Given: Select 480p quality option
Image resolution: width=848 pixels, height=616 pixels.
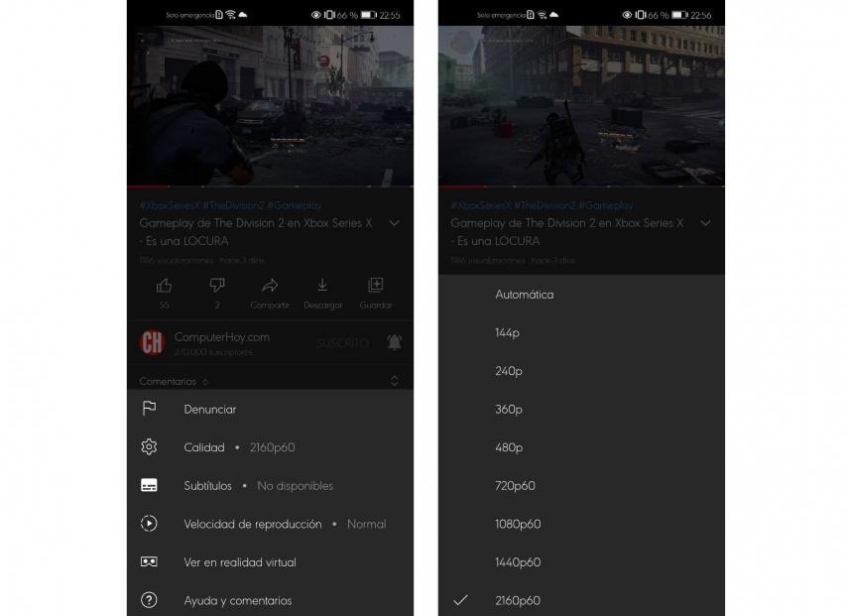Looking at the screenshot, I should pyautogui.click(x=581, y=447).
